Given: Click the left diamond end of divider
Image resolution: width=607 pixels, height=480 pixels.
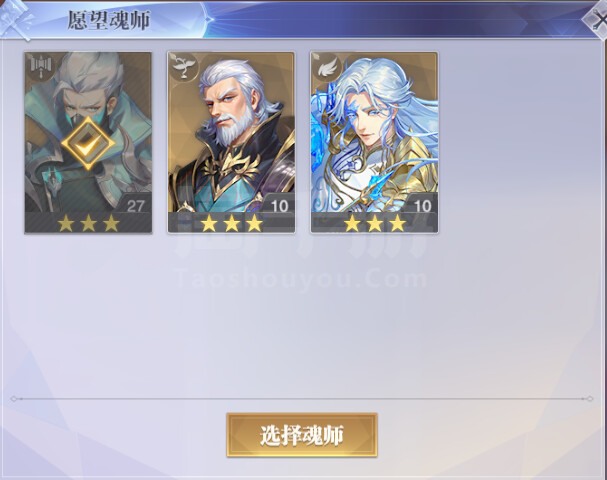Looking at the screenshot, I should (x=14, y=399).
